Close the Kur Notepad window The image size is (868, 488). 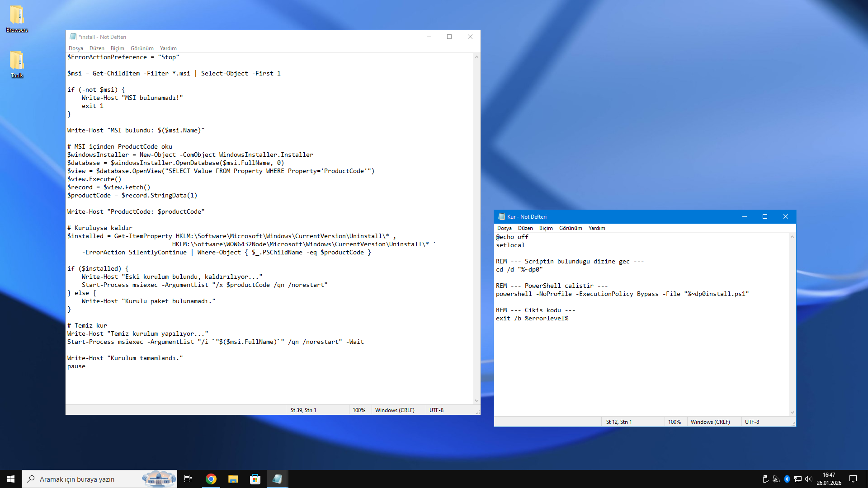coord(786,216)
